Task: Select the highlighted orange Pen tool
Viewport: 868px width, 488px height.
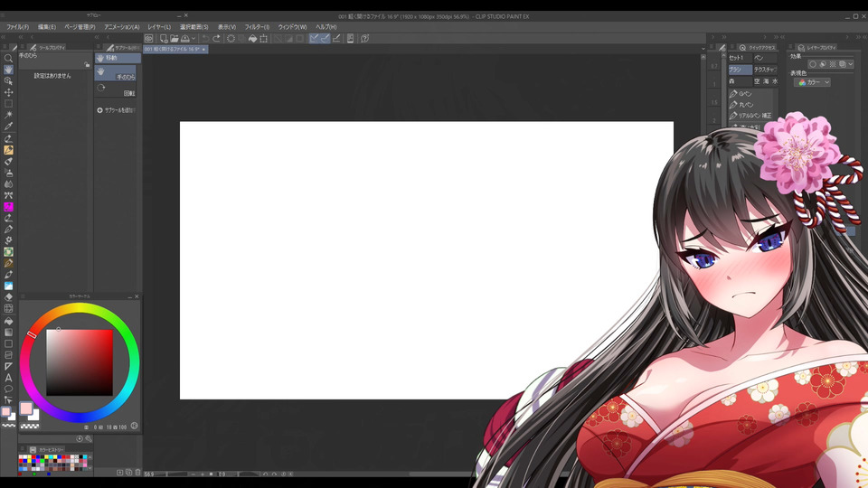Action: (8, 150)
